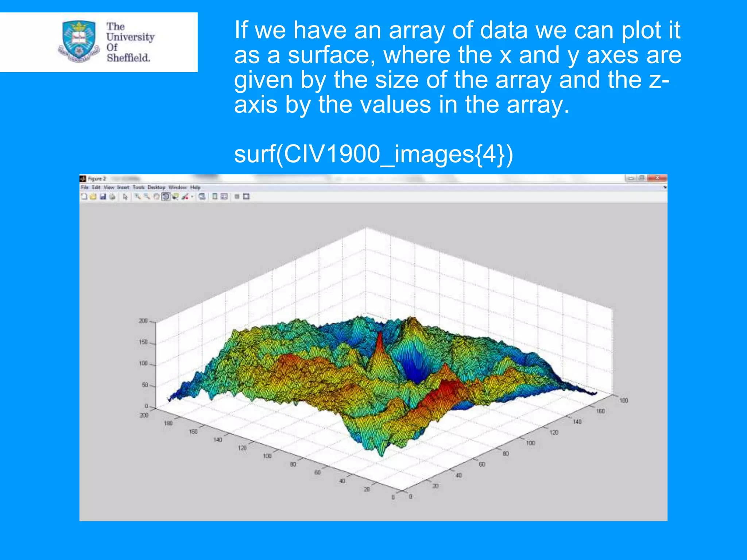The image size is (747, 560).
Task: Select the Zoom In magnifier tool
Action: (138, 197)
